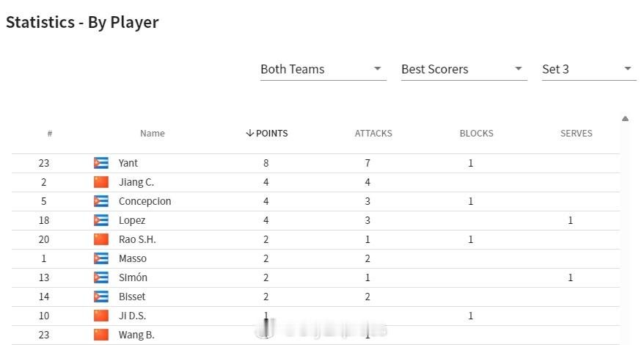
Task: Open the Both Teams dropdown
Action: click(323, 69)
